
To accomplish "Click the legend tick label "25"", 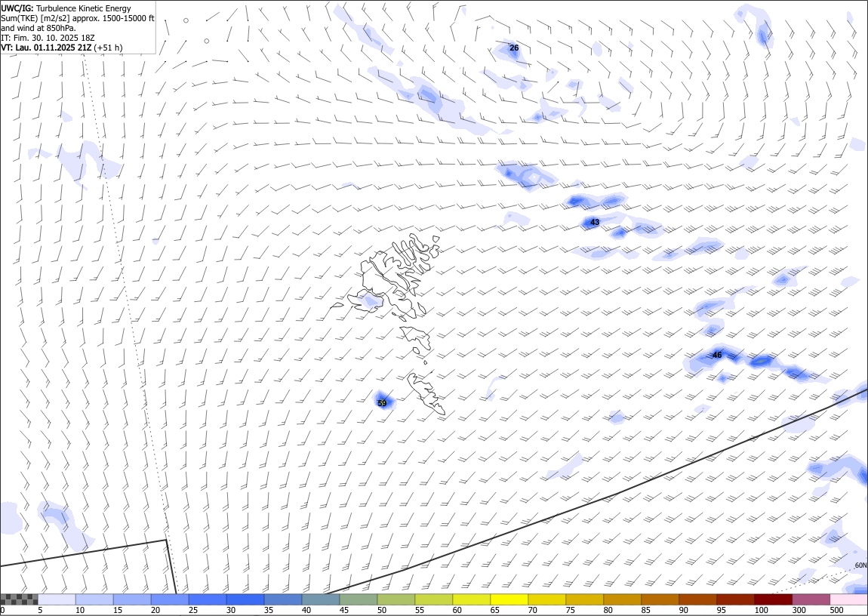I will click(x=192, y=610).
